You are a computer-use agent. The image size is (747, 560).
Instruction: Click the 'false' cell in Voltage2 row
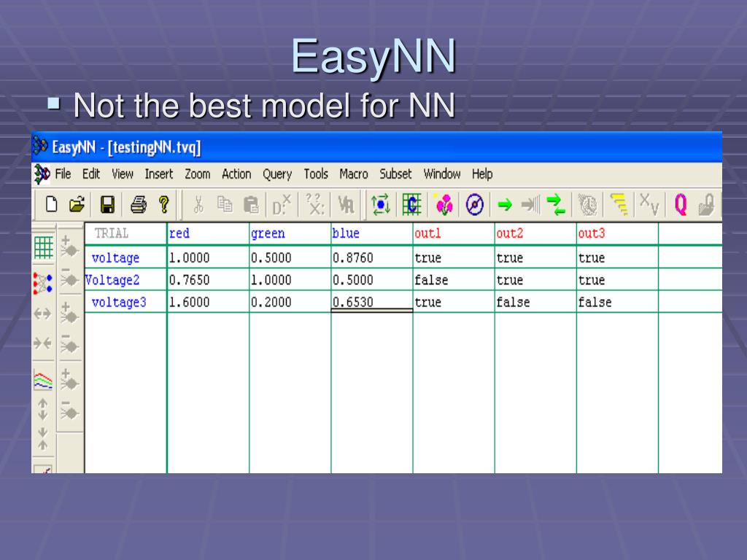coord(454,280)
